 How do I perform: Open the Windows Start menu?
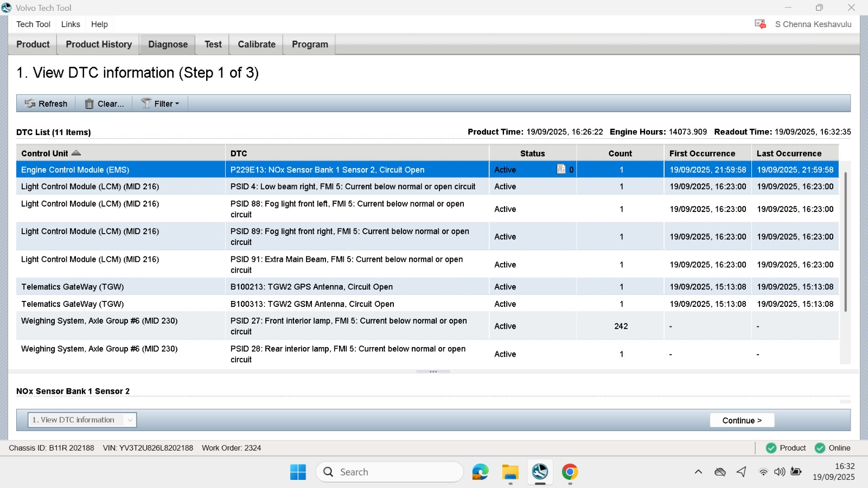298,472
